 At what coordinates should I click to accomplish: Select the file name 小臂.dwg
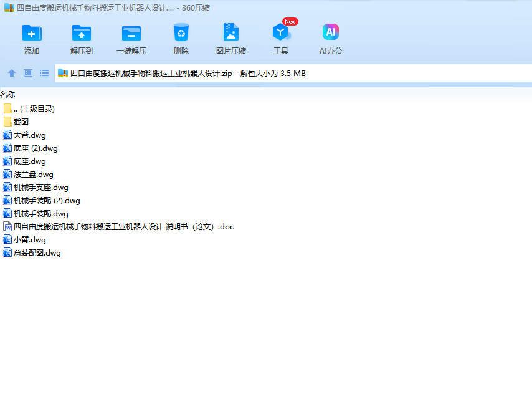(29, 239)
